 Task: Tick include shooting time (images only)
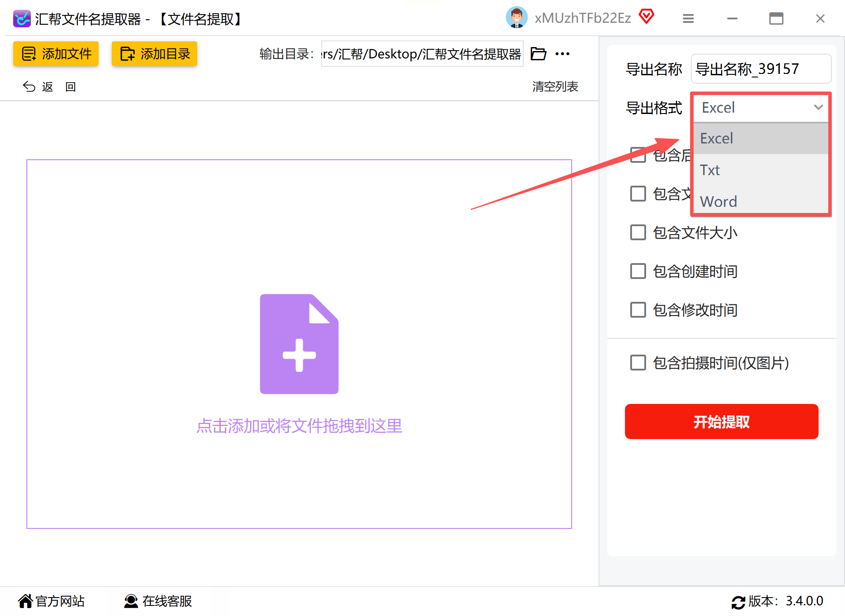[x=638, y=363]
